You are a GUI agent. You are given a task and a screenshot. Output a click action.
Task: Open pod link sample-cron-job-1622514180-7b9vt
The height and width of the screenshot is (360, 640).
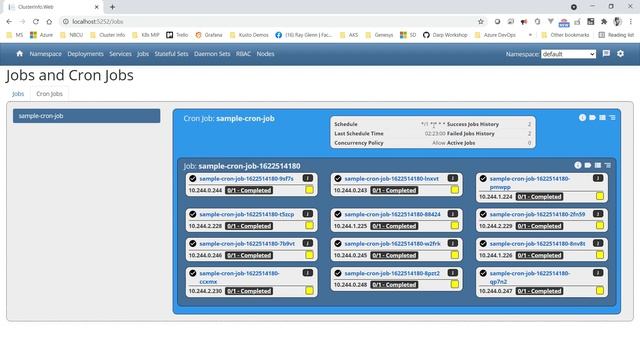[x=247, y=244]
